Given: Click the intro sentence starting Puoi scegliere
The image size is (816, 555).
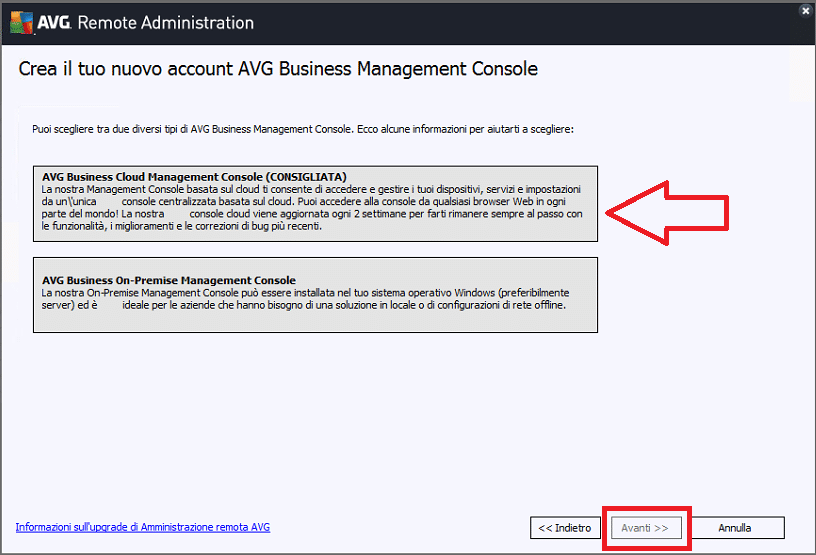Looking at the screenshot, I should [303, 129].
